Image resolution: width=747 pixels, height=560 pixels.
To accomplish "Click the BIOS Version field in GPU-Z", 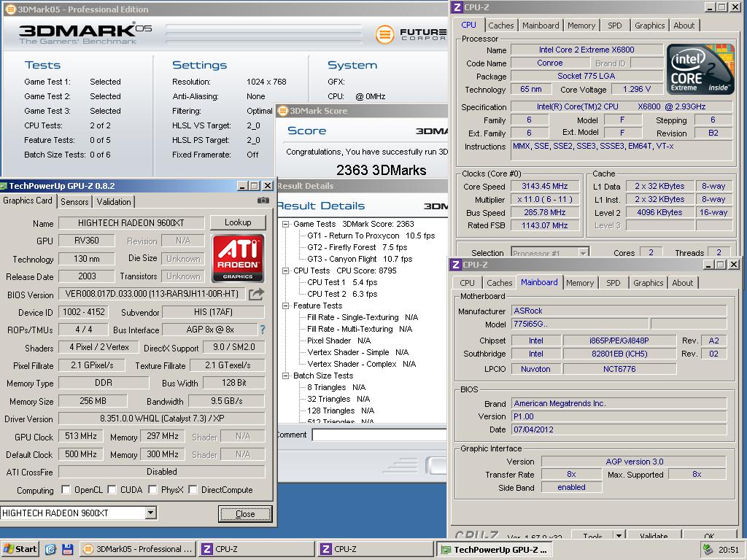I will 152,294.
